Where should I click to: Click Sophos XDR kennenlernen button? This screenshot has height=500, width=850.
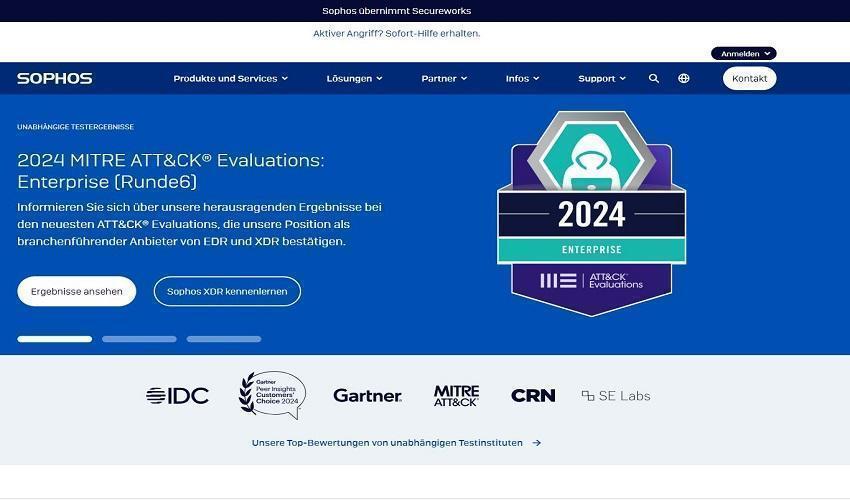point(227,291)
